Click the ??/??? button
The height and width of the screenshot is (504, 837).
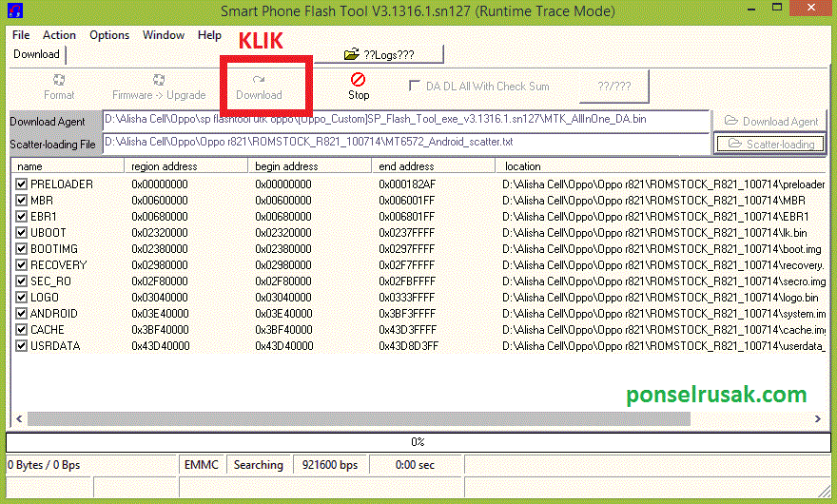coord(614,86)
